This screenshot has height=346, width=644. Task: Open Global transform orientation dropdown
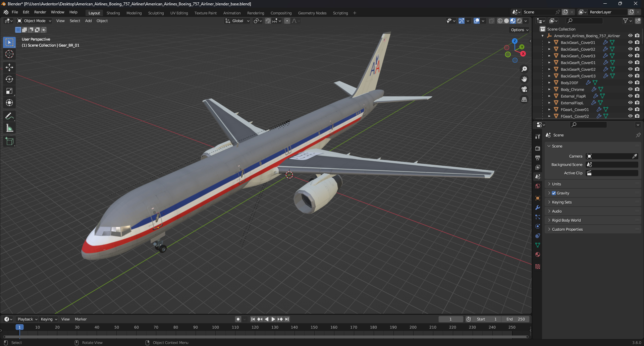(x=237, y=21)
